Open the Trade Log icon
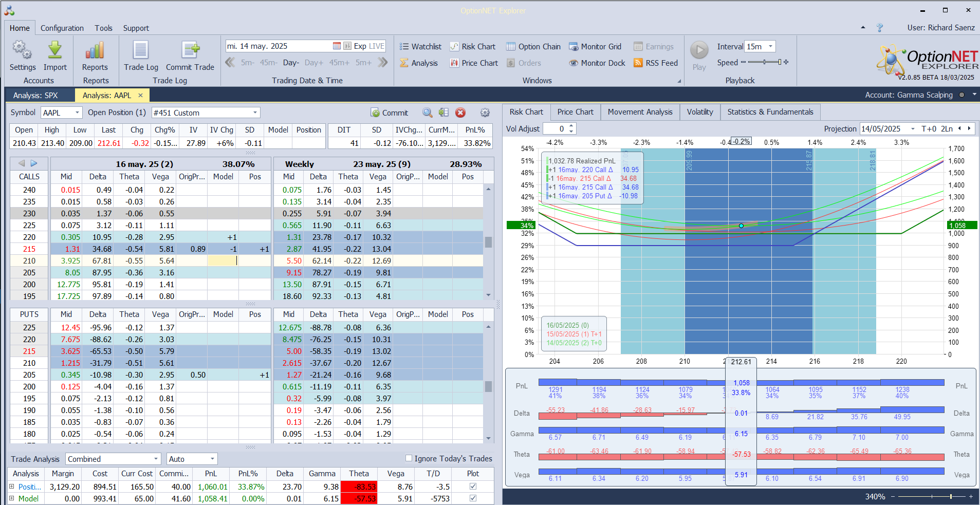 pyautogui.click(x=141, y=50)
